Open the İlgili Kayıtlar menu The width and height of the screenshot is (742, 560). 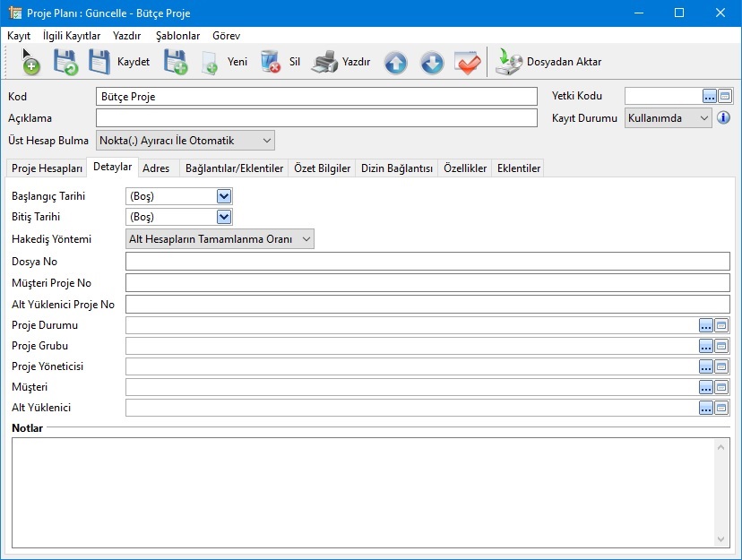coord(72,36)
